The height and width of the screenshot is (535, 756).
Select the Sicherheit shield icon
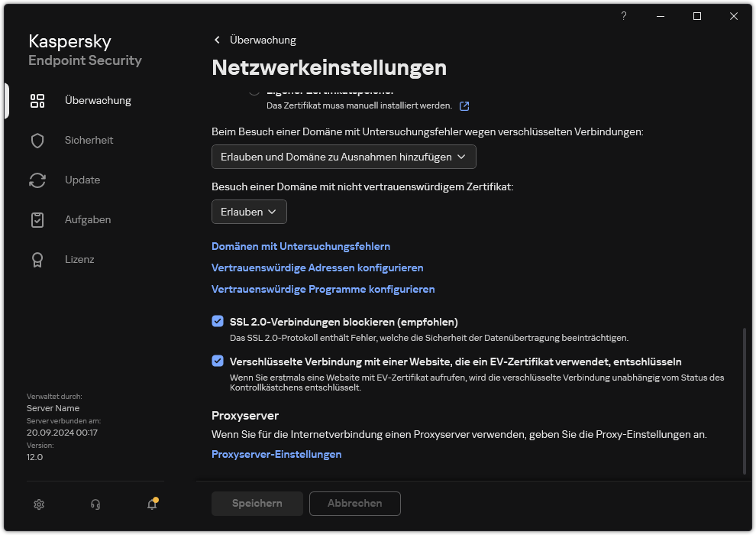[37, 140]
